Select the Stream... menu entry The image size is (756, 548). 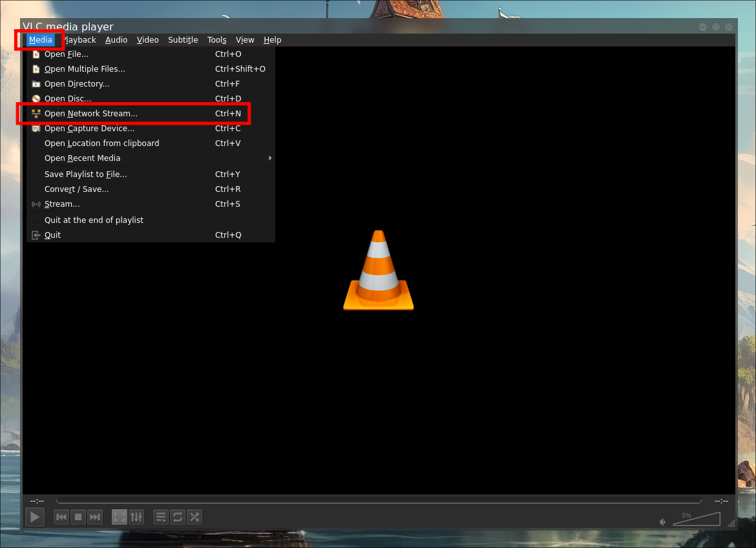(x=151, y=205)
